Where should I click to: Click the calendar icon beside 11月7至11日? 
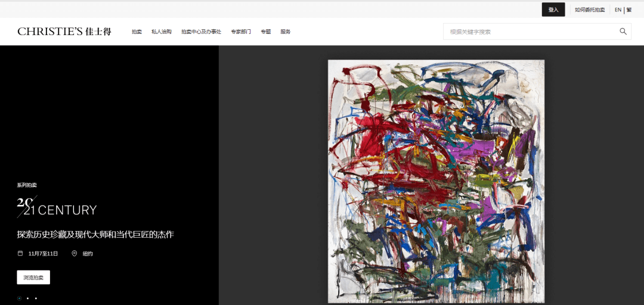(x=20, y=253)
